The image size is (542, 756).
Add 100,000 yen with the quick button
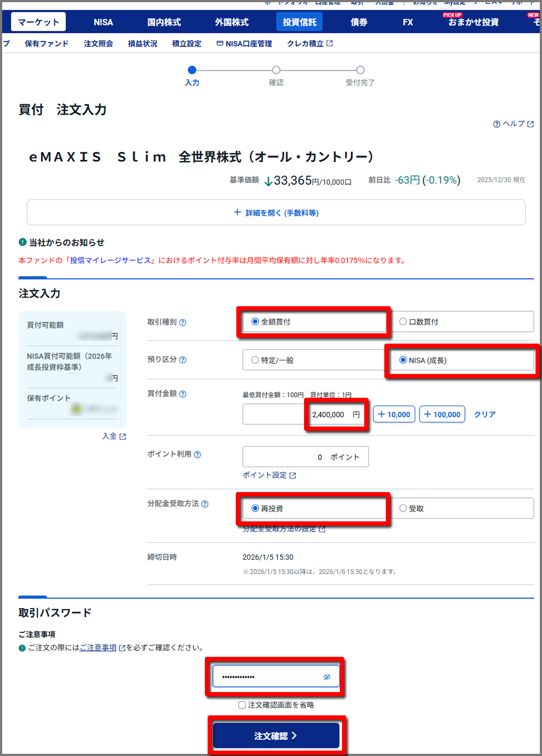click(442, 413)
